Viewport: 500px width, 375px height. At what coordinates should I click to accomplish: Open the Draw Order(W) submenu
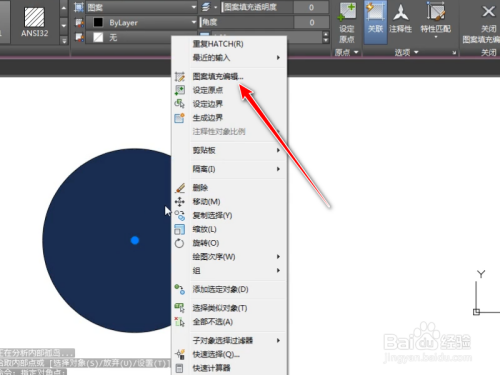pyautogui.click(x=229, y=257)
